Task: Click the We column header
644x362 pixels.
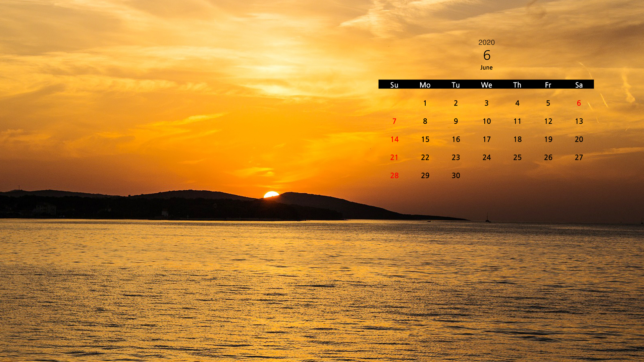Action: (486, 85)
